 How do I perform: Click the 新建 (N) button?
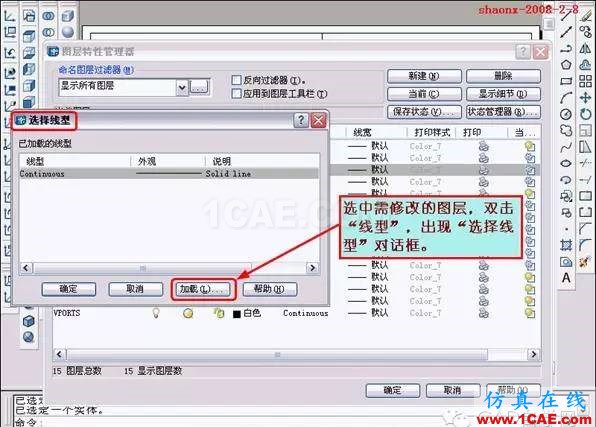pyautogui.click(x=424, y=76)
